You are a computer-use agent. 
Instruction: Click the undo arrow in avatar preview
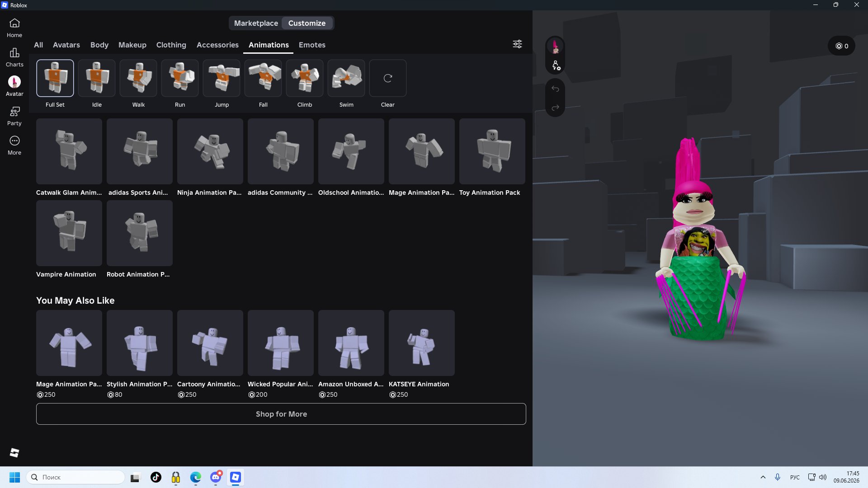(555, 89)
